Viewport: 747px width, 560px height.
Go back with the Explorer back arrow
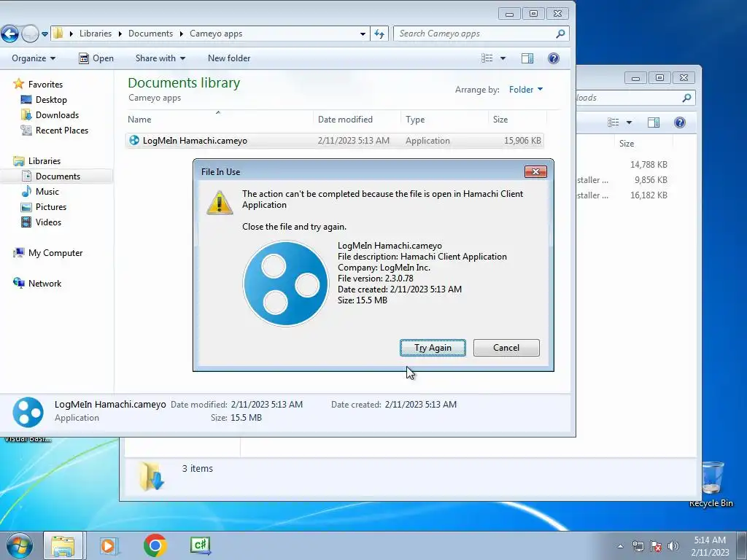tap(9, 34)
